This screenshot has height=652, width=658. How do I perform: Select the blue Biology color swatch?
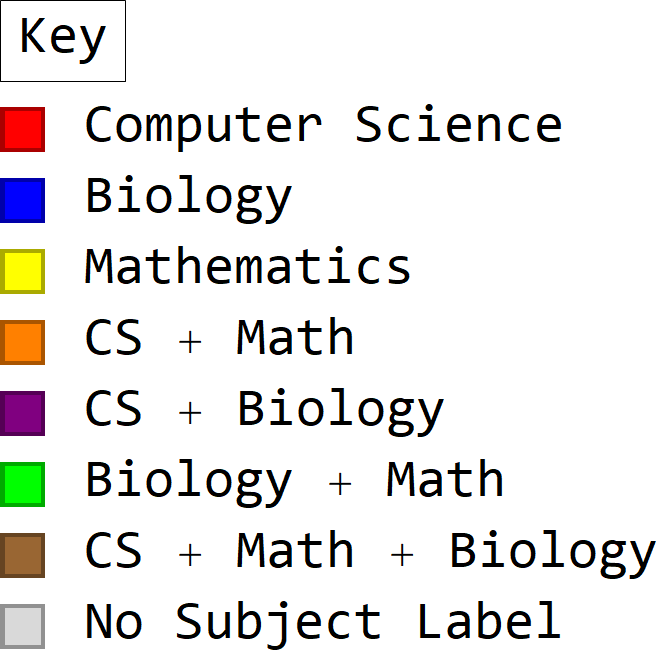pyautogui.click(x=23, y=200)
